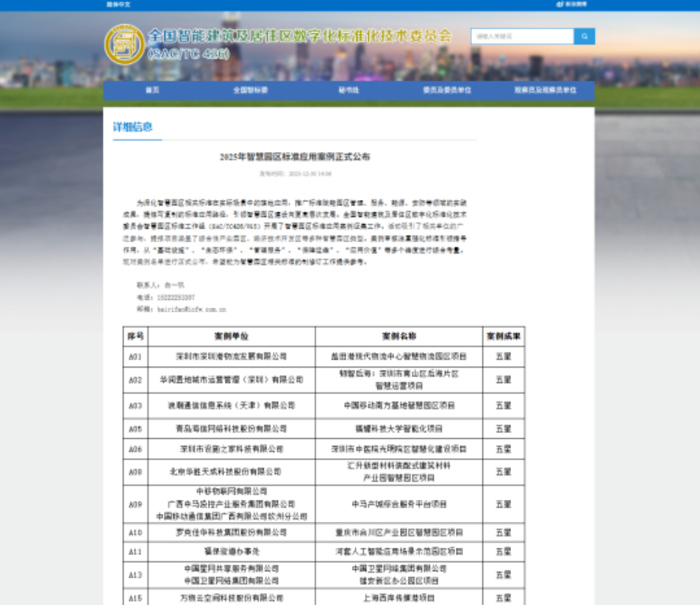Click the magnifier search button

(585, 36)
